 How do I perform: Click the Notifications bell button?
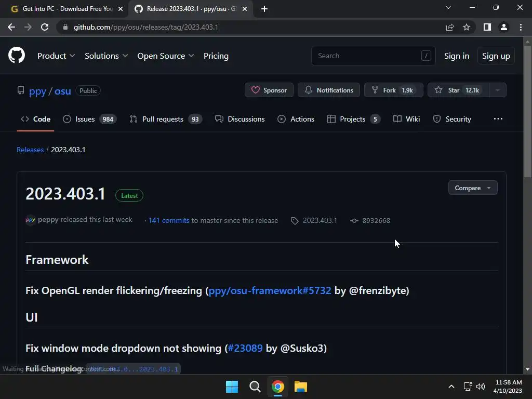(329, 90)
